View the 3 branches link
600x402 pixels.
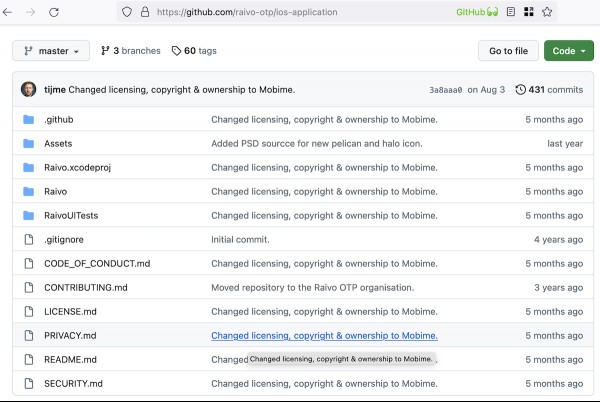point(130,50)
